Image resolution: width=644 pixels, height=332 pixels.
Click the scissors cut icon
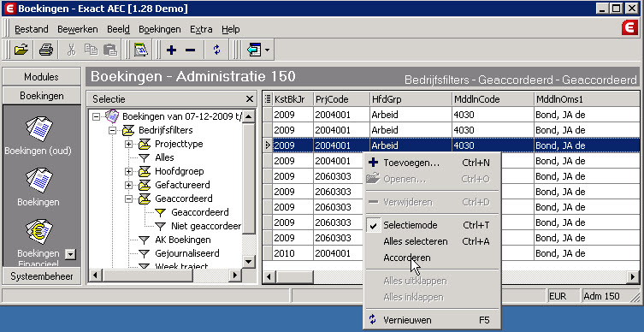pyautogui.click(x=72, y=50)
